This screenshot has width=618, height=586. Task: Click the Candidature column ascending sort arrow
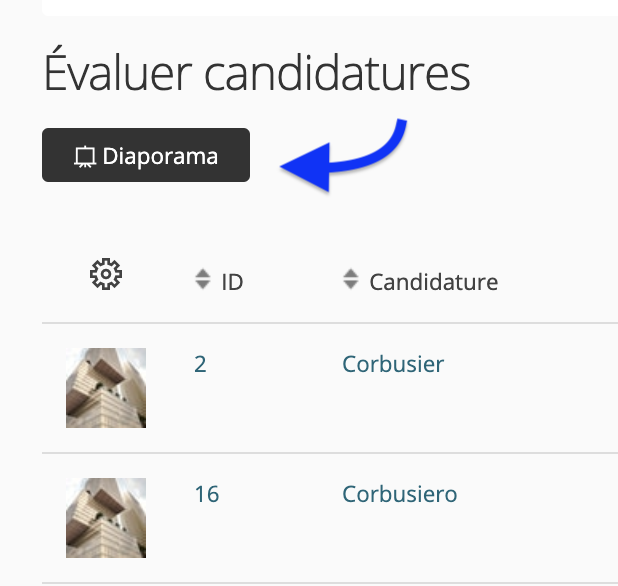(x=350, y=273)
